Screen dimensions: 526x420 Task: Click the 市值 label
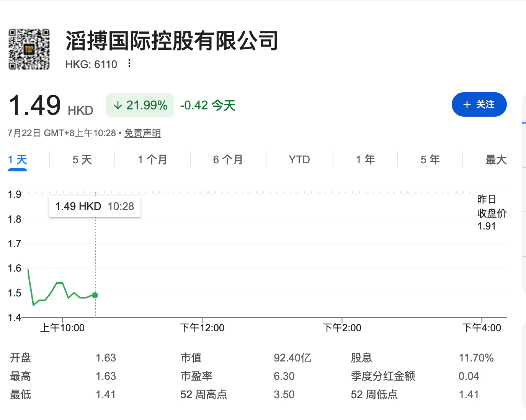[191, 358]
